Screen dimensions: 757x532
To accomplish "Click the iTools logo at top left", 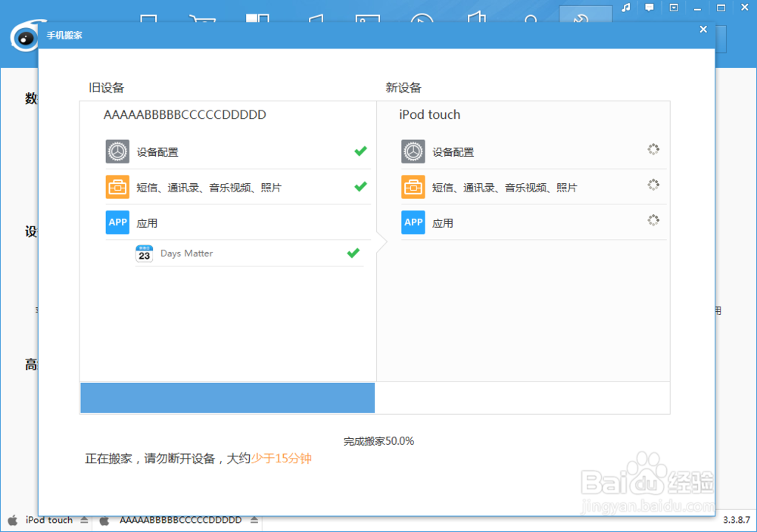I will coord(23,36).
